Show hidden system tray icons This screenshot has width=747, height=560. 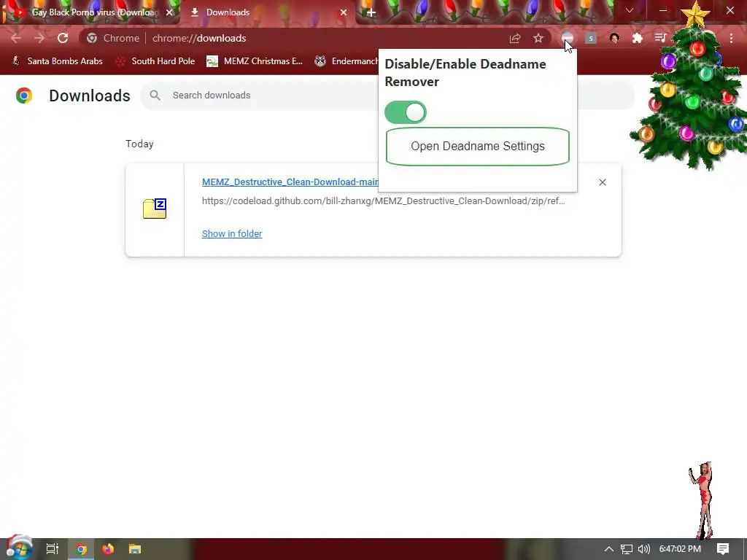(x=609, y=549)
